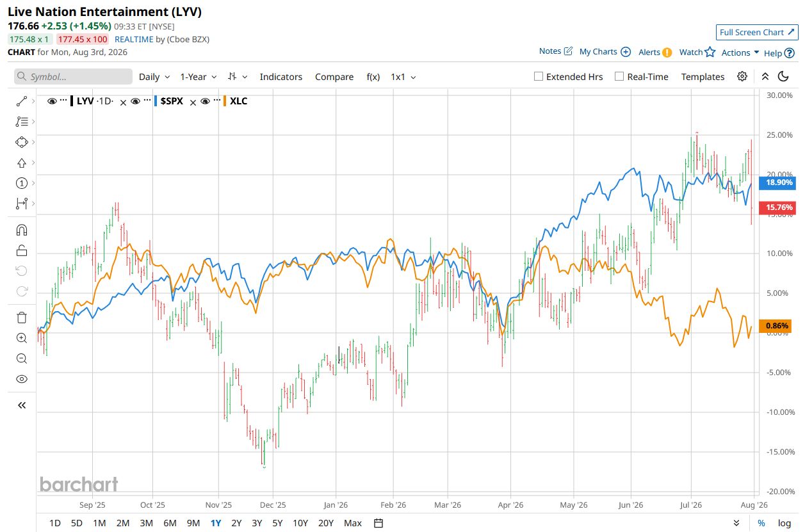Click the Watch star icon
The height and width of the screenshot is (532, 805).
coord(710,52)
